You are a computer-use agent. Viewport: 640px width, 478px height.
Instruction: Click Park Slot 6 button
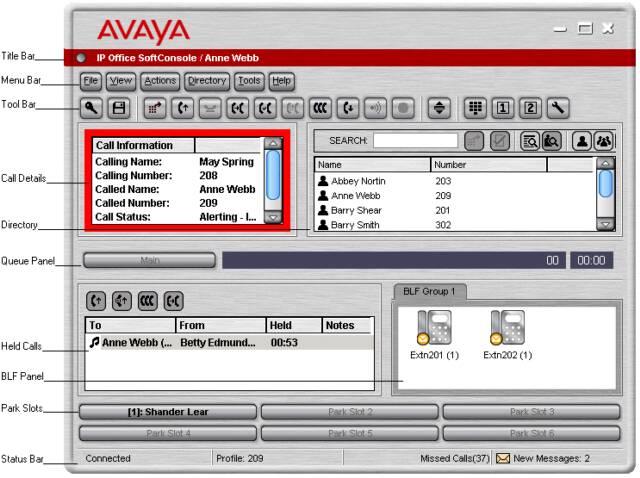(x=531, y=433)
